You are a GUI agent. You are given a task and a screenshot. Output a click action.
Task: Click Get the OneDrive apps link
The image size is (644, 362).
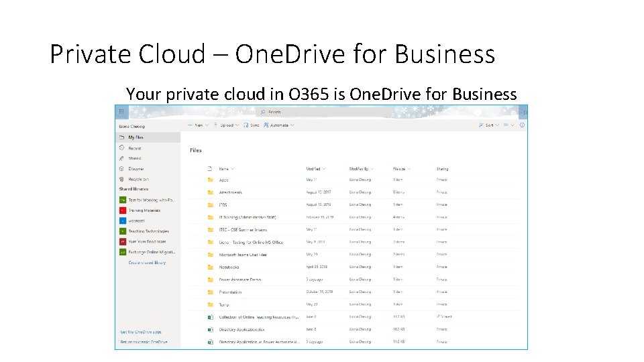(x=141, y=332)
